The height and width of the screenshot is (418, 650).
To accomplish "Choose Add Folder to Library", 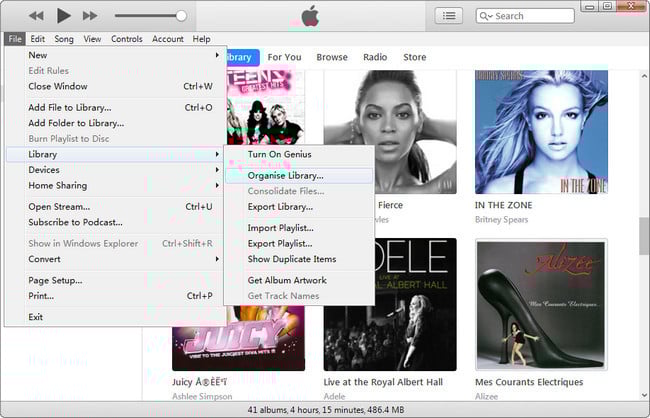I will pyautogui.click(x=115, y=123).
